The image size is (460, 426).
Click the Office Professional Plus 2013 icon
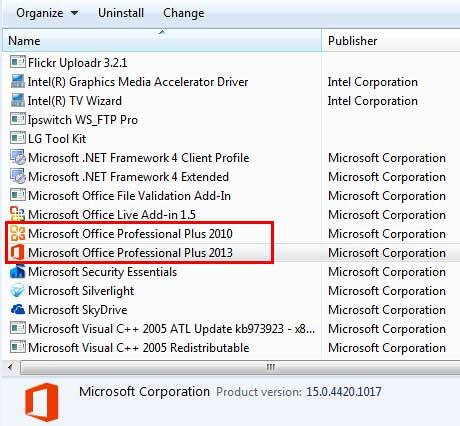pos(17,252)
